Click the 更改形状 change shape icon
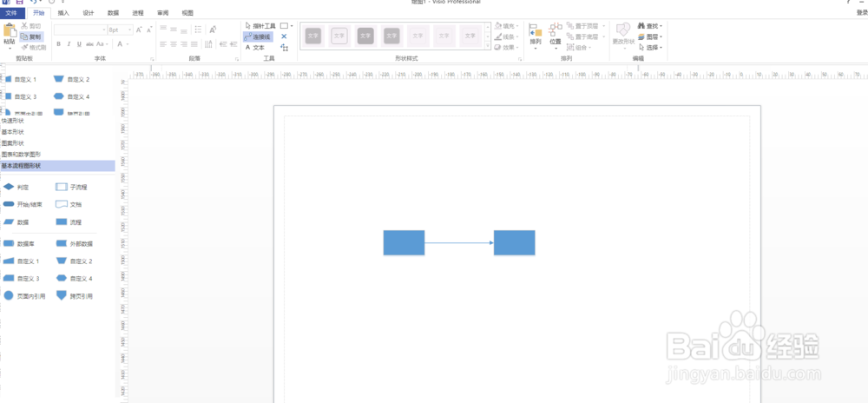Image resolution: width=868 pixels, height=403 pixels. (x=623, y=30)
